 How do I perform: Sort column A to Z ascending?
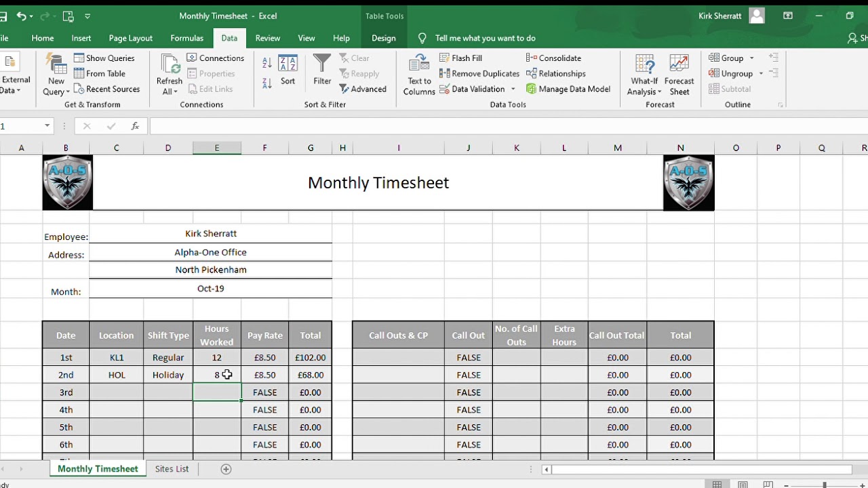(267, 62)
